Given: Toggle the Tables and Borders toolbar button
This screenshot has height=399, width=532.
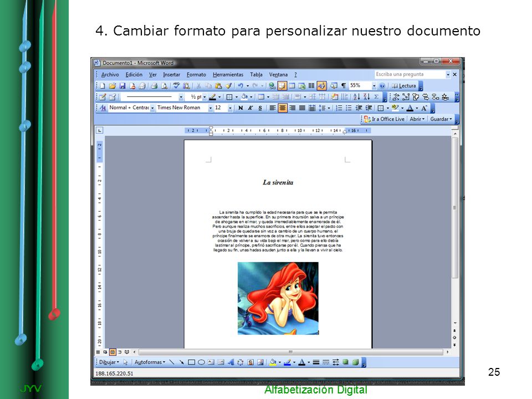Looking at the screenshot, I should coord(282,86).
